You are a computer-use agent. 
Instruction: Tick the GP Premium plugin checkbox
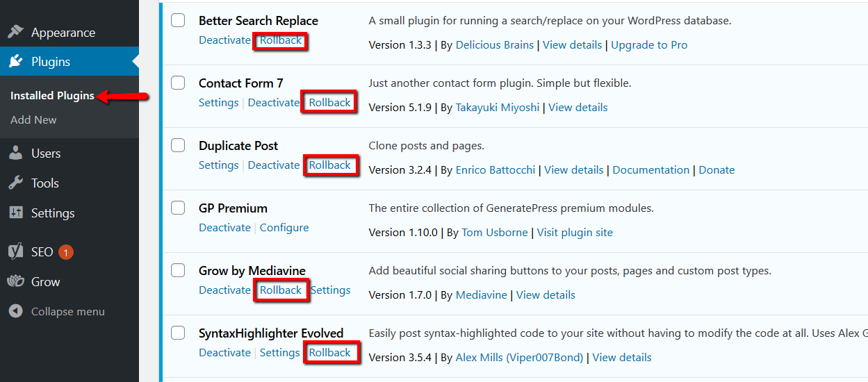pos(179,208)
